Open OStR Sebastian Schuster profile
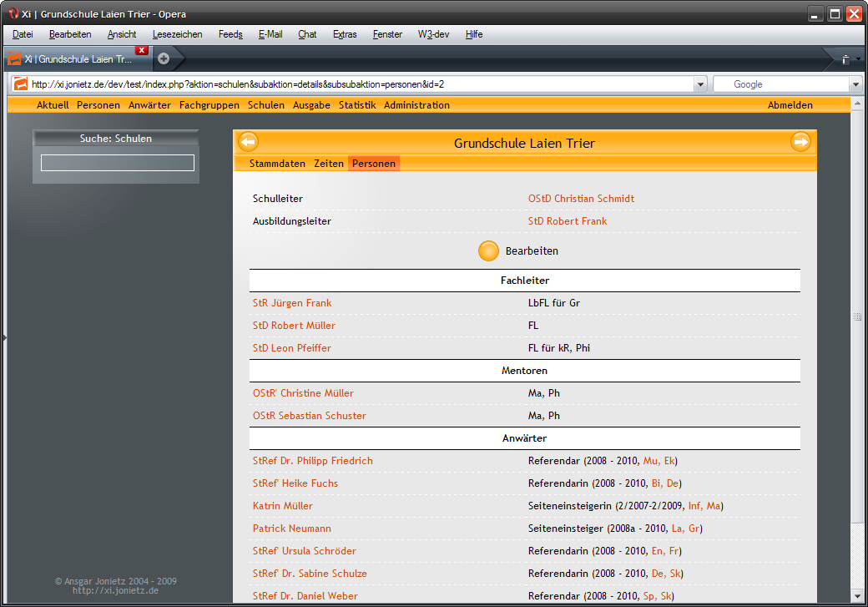Image resolution: width=868 pixels, height=607 pixels. pyautogui.click(x=310, y=416)
